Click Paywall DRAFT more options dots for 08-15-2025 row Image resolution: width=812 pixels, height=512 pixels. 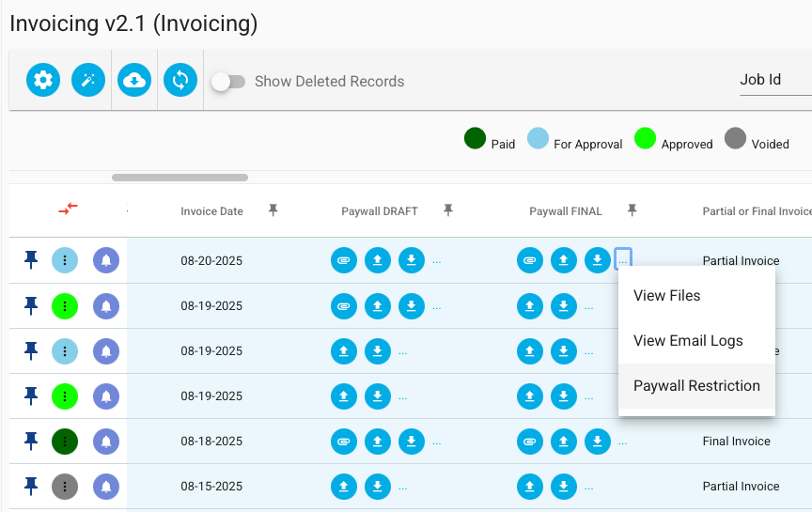pyautogui.click(x=403, y=488)
